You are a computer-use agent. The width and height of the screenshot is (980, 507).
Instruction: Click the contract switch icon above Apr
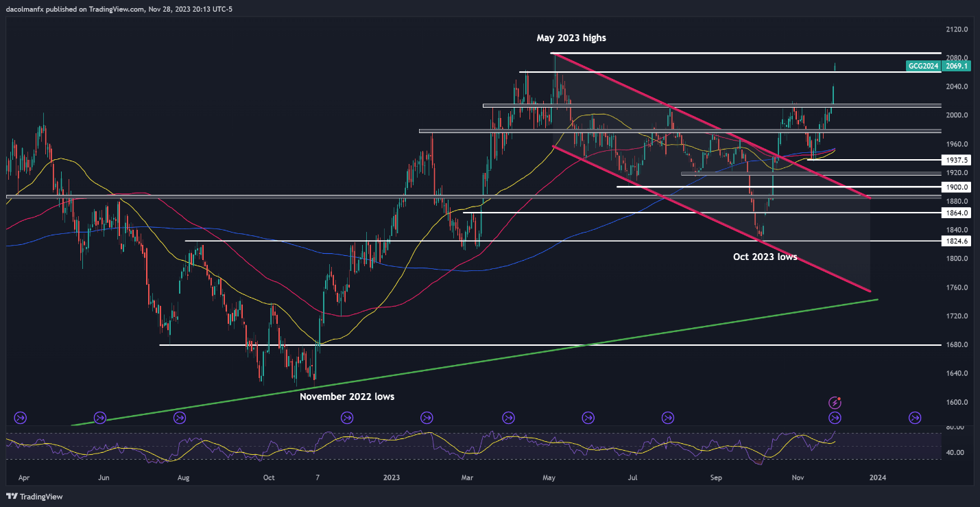tap(19, 417)
